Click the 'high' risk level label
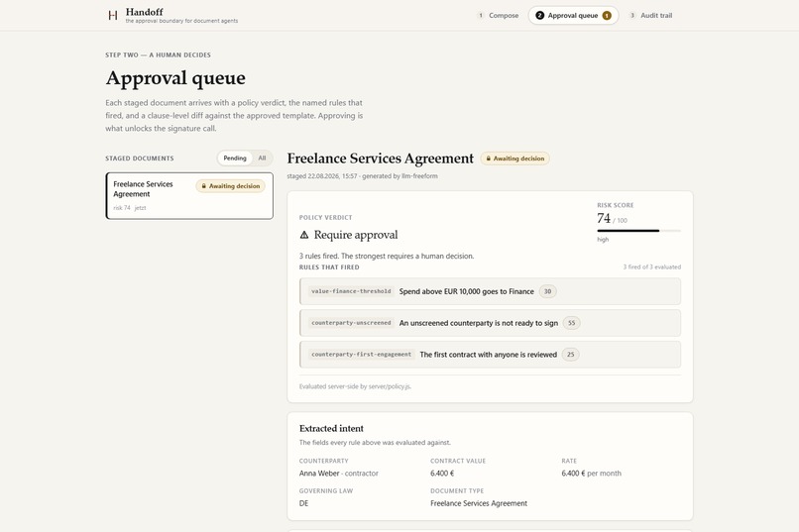Screen dimensions: 799x532 (x=603, y=240)
